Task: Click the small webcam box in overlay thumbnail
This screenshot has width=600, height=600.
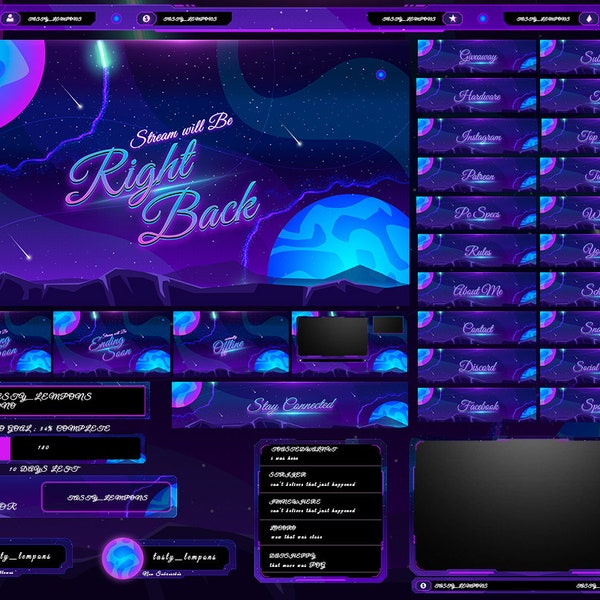Action: coord(388,325)
